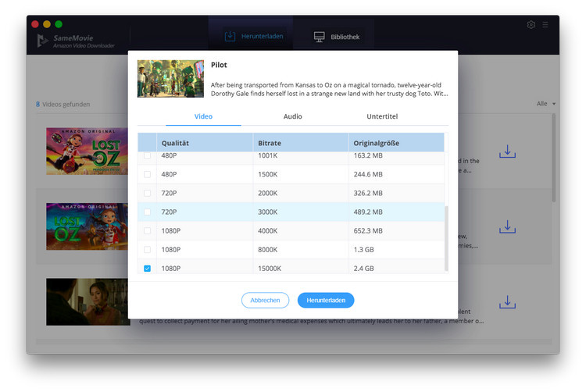
Task: Click the Bibliothek monitor icon
Action: [319, 37]
